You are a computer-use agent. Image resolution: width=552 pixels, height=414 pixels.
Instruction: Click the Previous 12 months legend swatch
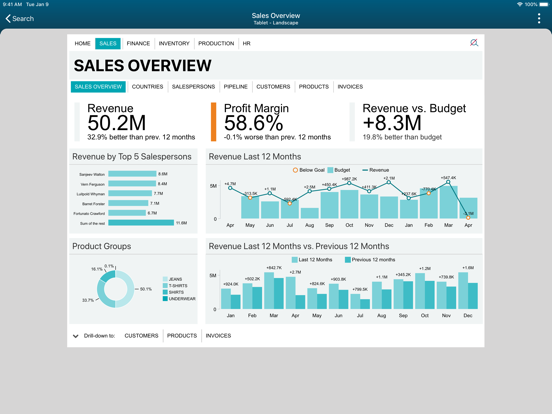pyautogui.click(x=348, y=260)
